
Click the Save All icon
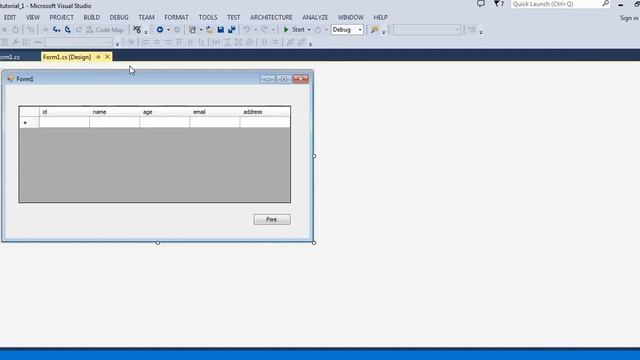[231, 30]
